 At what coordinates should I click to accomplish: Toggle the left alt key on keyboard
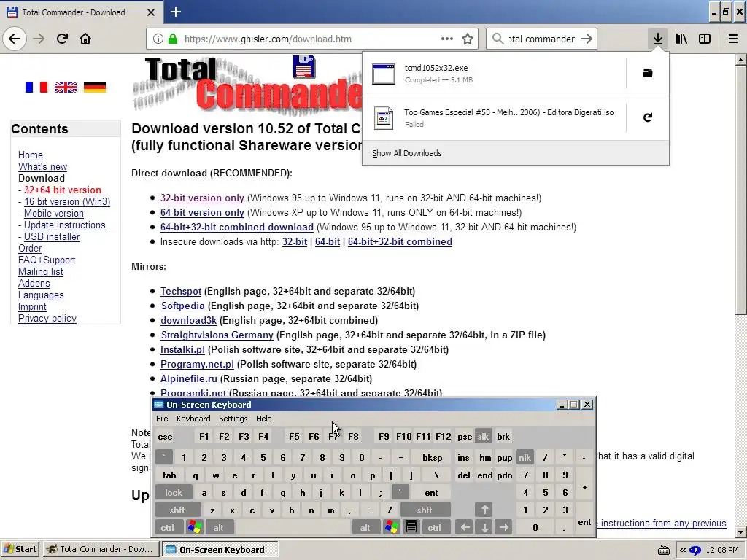[x=218, y=528]
